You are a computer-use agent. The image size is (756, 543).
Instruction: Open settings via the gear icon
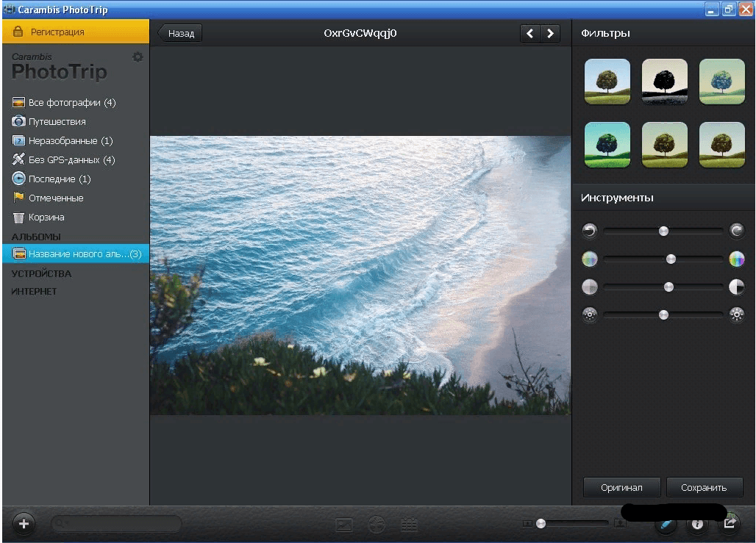(x=138, y=57)
